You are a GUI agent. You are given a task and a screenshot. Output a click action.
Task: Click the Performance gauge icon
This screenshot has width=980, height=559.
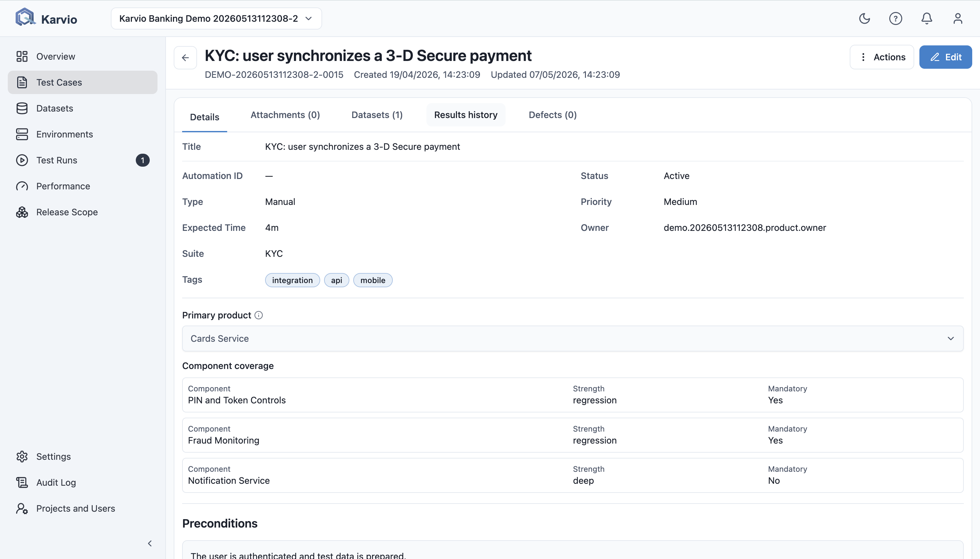22,186
